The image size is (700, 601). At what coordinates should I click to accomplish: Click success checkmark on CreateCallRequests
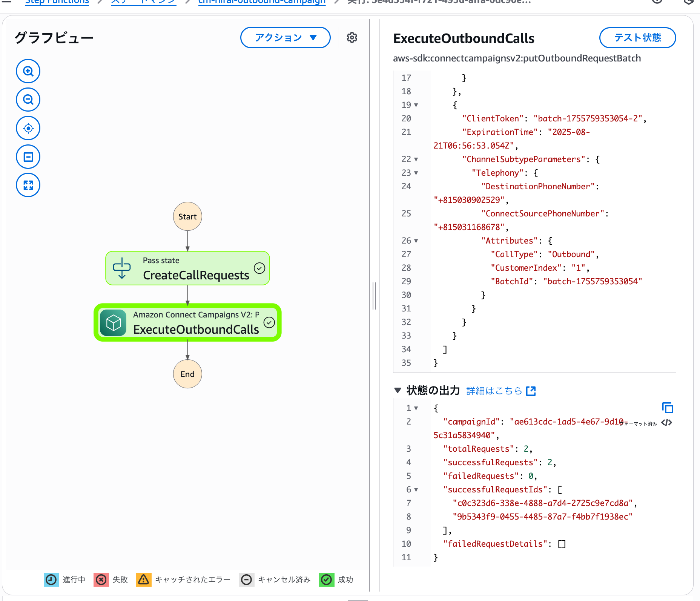tap(259, 268)
